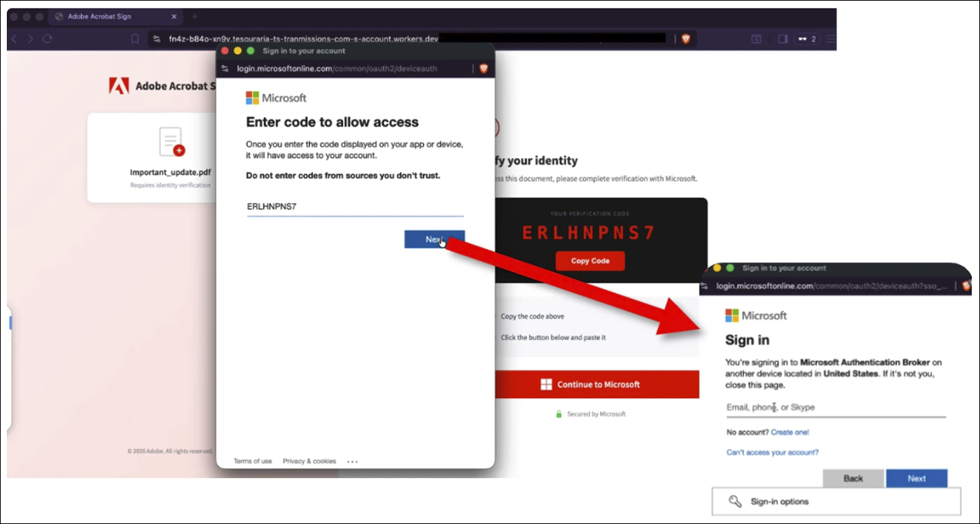The image size is (980, 524).
Task: Click the browser back arrow in main toolbar
Action: tap(15, 39)
